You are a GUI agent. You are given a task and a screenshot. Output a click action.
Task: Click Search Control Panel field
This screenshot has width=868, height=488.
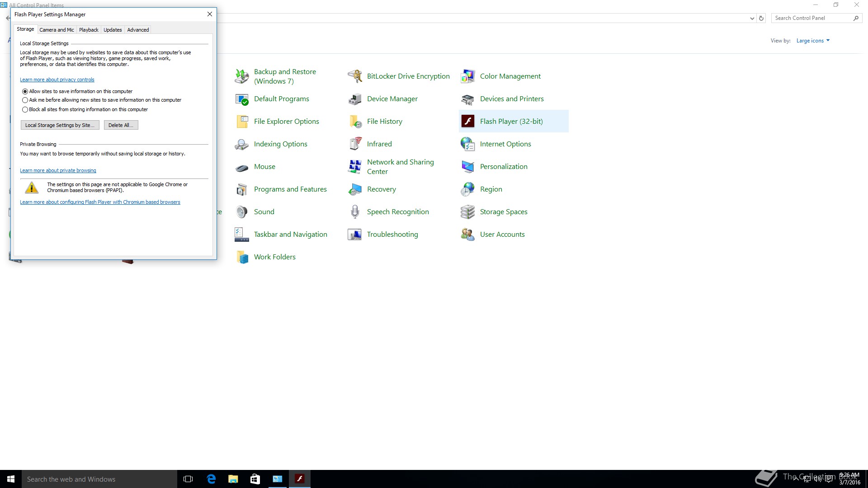point(812,18)
